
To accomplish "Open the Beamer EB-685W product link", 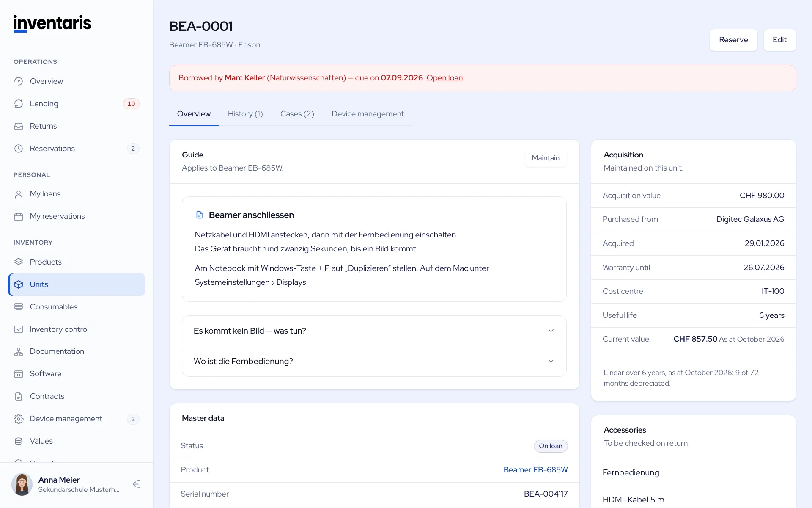I will coord(535,470).
